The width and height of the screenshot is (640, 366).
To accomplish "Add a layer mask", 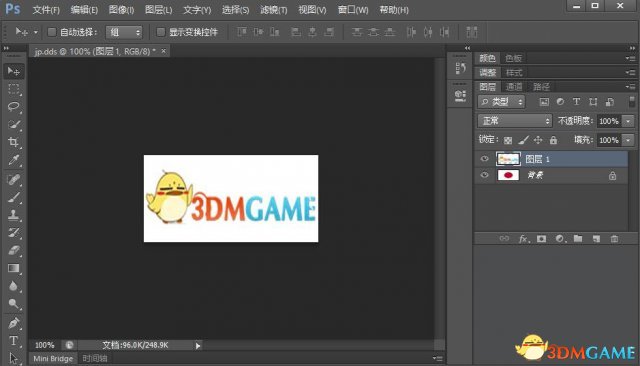I will click(x=542, y=239).
